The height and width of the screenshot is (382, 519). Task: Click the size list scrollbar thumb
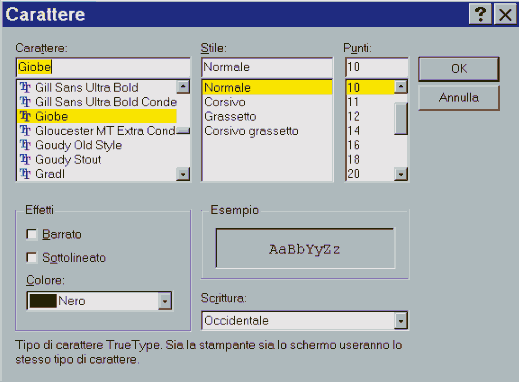[401, 119]
